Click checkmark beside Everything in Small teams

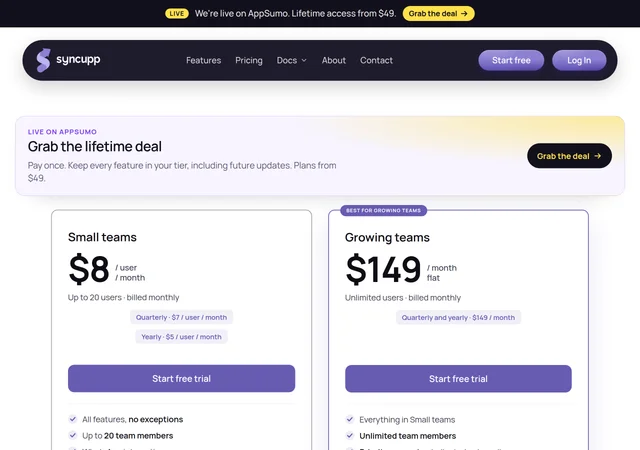tap(350, 419)
